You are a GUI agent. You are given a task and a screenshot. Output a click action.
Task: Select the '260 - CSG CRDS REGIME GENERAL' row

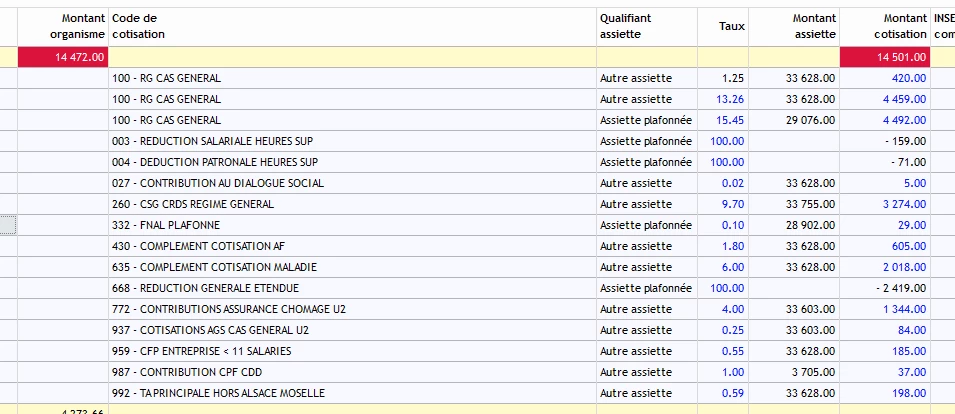[193, 204]
